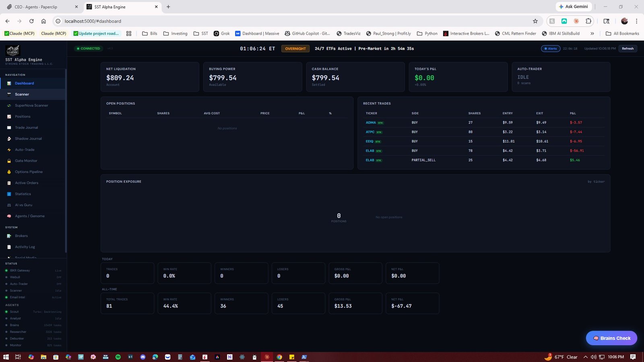Click the Positions chart icon
644x362 pixels.
coord(9,117)
